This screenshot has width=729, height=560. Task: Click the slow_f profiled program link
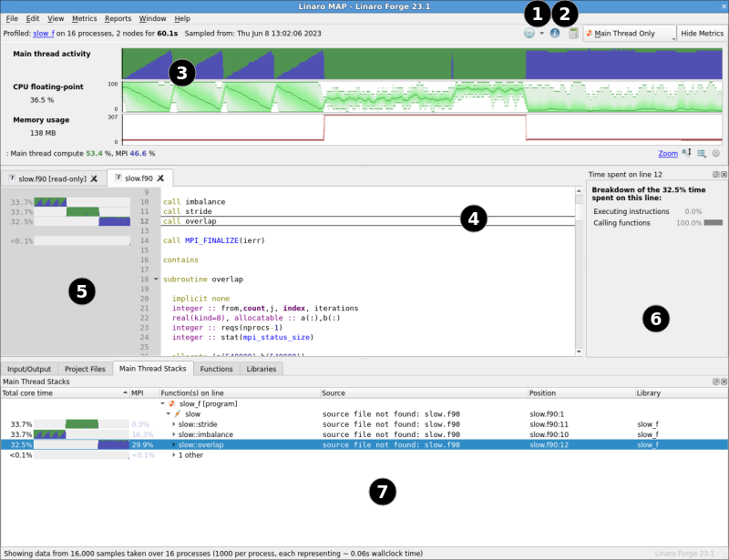click(x=44, y=34)
